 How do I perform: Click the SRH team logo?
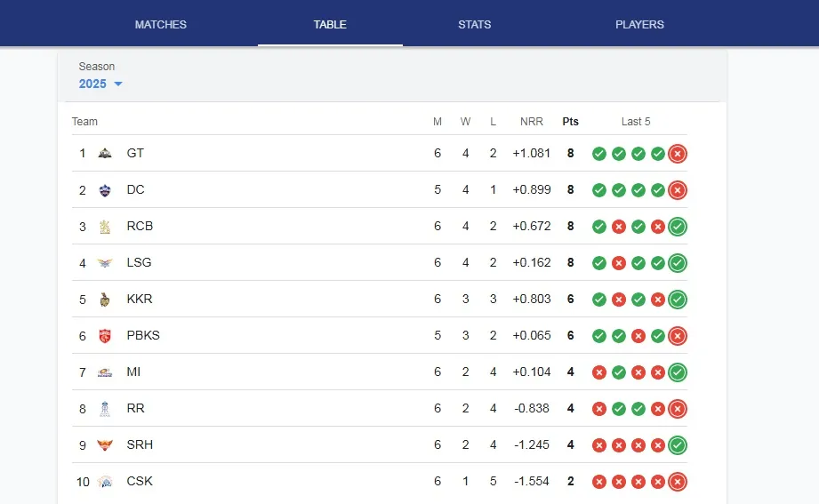point(105,445)
